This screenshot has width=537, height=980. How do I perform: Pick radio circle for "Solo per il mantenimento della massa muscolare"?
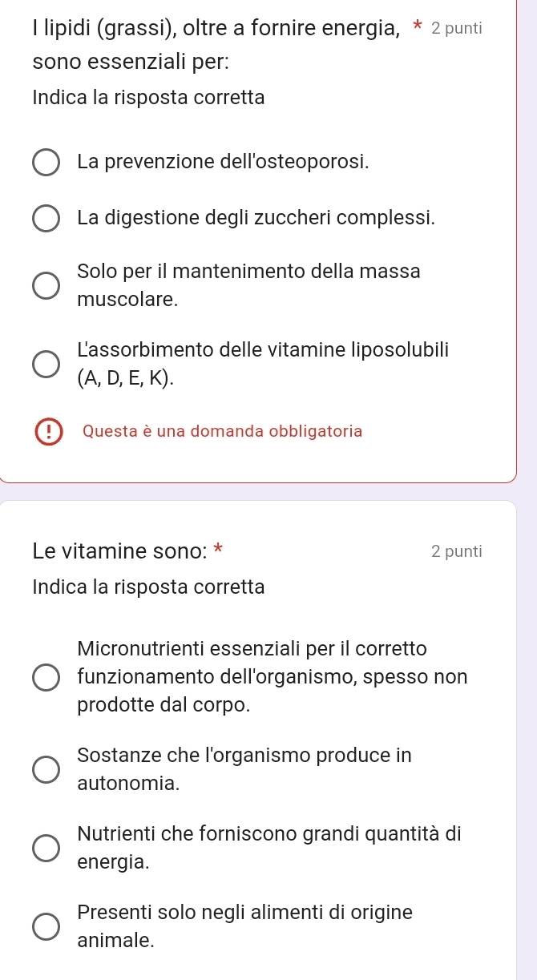pyautogui.click(x=46, y=285)
